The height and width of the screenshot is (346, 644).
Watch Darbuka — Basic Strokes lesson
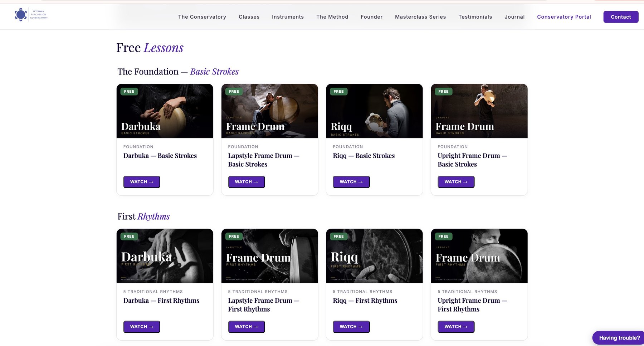(142, 182)
